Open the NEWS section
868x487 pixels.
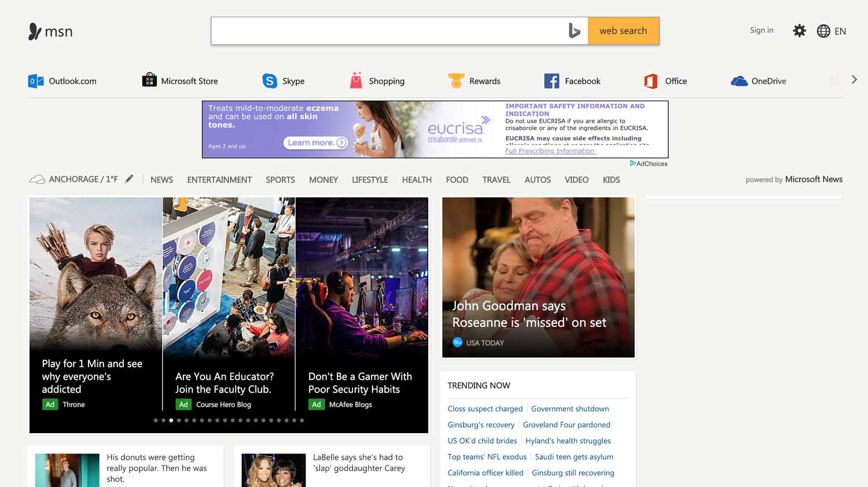pyautogui.click(x=161, y=180)
